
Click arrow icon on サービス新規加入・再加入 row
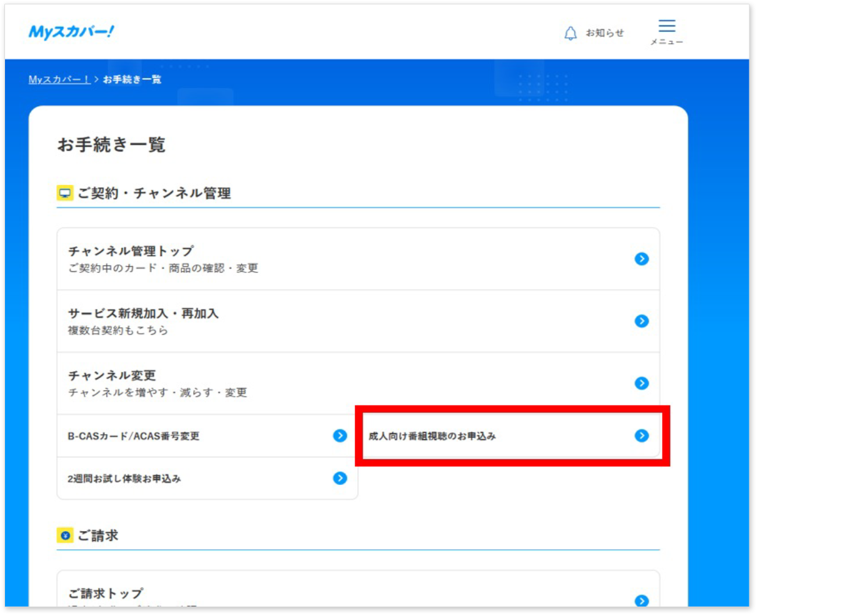(641, 321)
